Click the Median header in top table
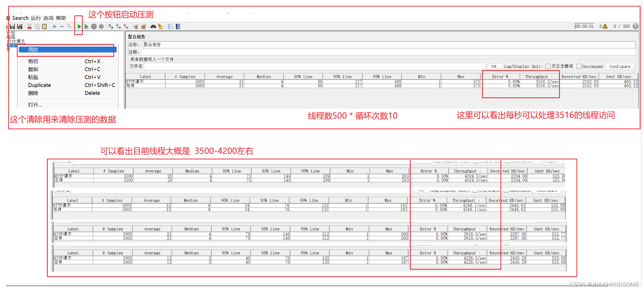The image size is (644, 290). coord(264,77)
